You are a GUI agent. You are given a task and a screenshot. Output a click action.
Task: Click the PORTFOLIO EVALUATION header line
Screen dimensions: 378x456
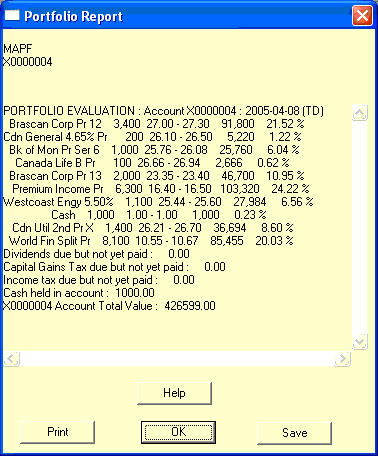coord(163,111)
